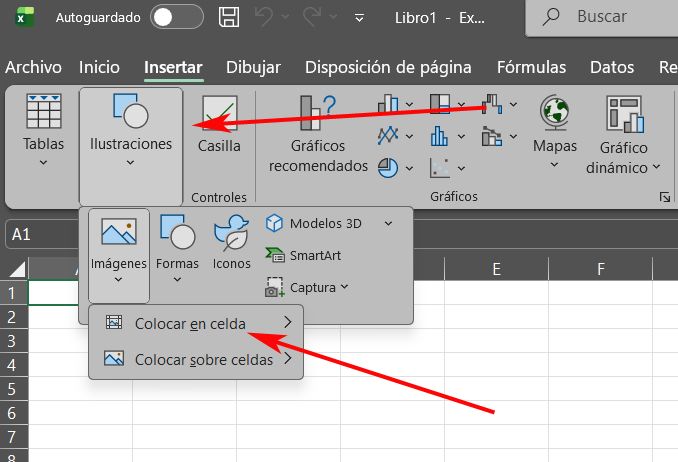This screenshot has height=462, width=678.
Task: Expand the Gráfico dinámico dropdown arrow
Action: (x=656, y=167)
